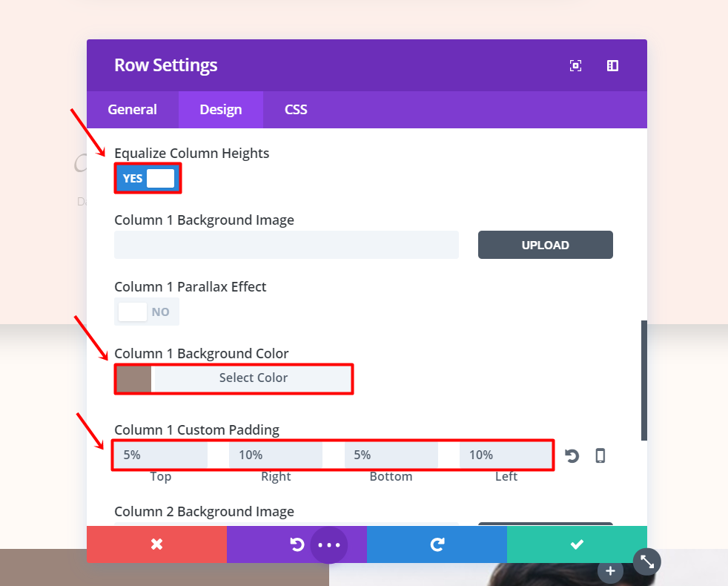Open responsive mobile padding settings icon

click(x=600, y=455)
